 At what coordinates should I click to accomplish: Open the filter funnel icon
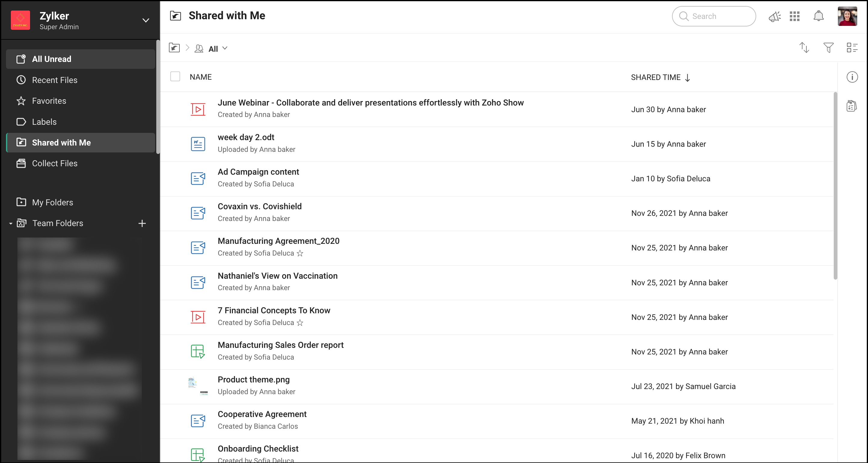pyautogui.click(x=828, y=48)
